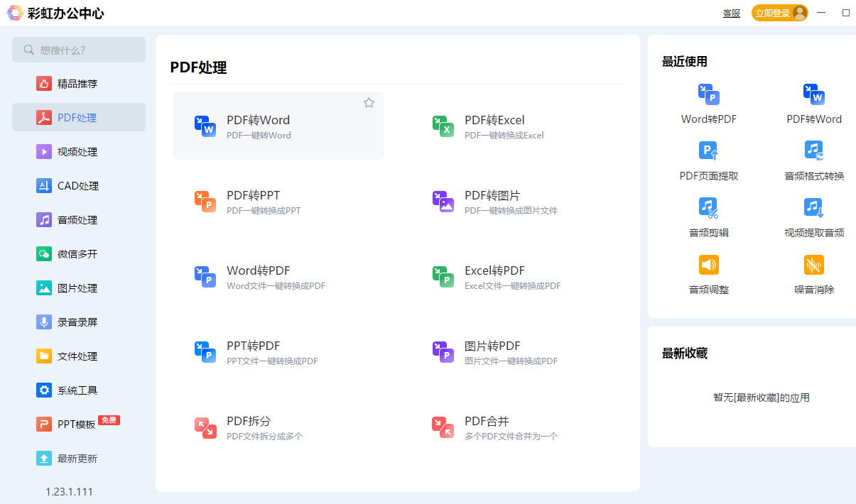
Task: Click the PPT转PDF title text
Action: click(253, 346)
